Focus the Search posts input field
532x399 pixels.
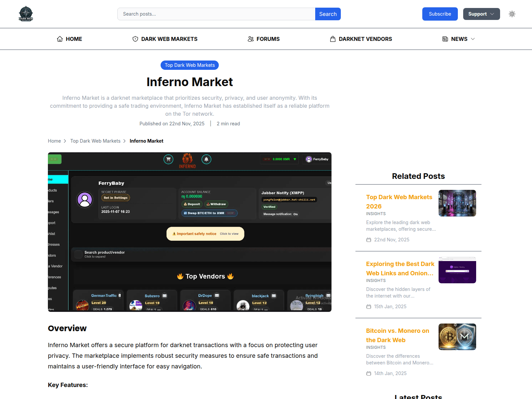216,14
